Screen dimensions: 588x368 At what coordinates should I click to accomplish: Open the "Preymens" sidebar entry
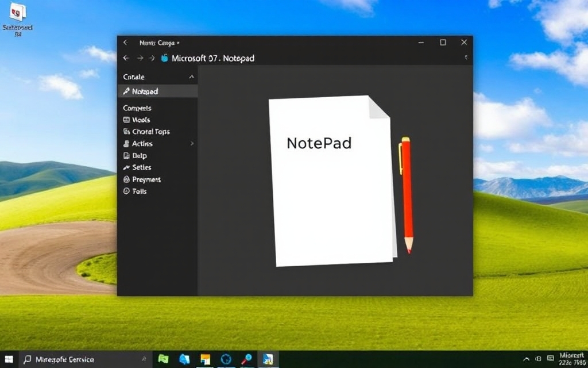click(142, 179)
